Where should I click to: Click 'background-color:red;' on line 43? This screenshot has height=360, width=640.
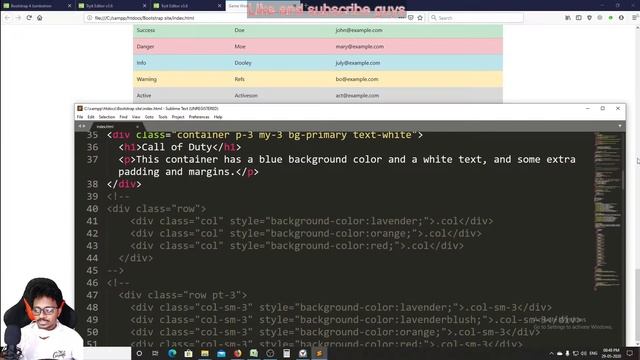click(332, 246)
